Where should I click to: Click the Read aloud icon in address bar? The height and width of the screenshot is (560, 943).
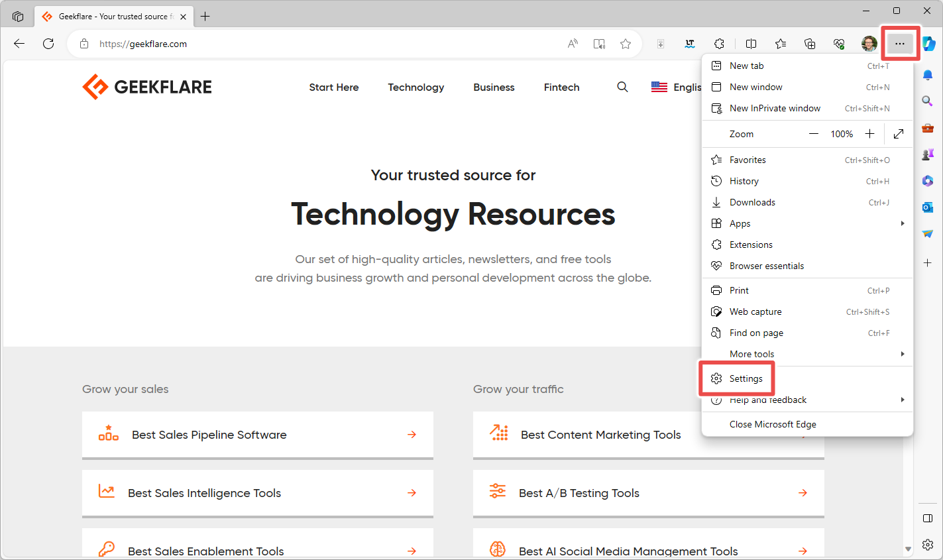(573, 44)
